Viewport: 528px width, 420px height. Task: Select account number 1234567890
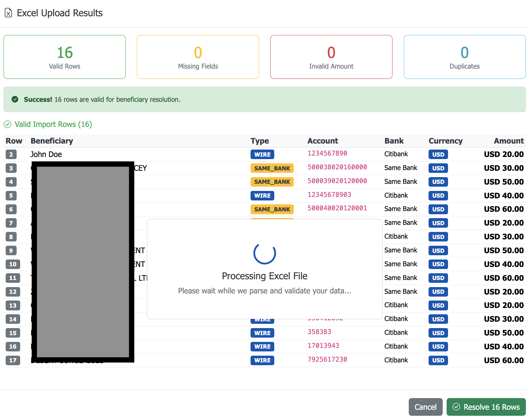tap(327, 153)
